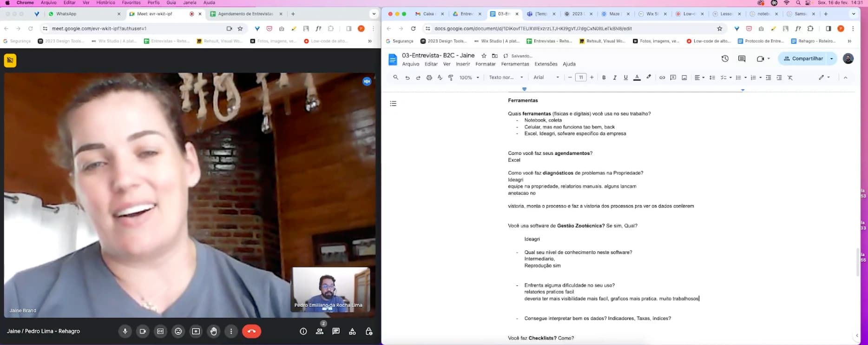This screenshot has width=868, height=345.
Task: Show the participants panel in Meet
Action: click(320, 331)
